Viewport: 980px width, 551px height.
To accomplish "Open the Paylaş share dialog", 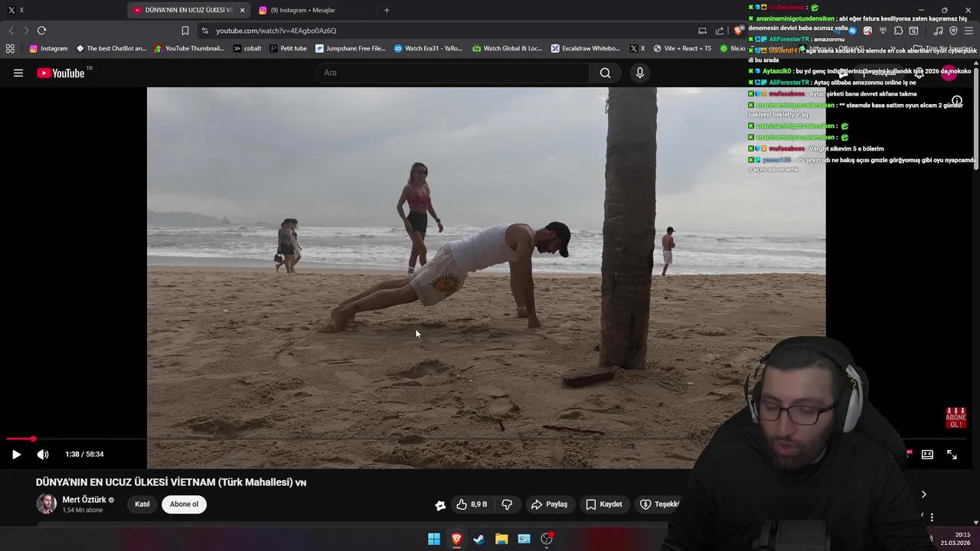I will [x=549, y=504].
